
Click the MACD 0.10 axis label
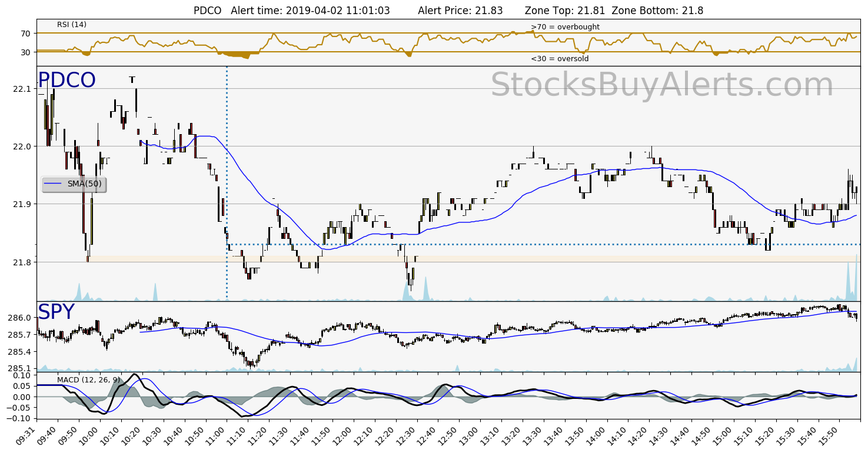coord(21,375)
